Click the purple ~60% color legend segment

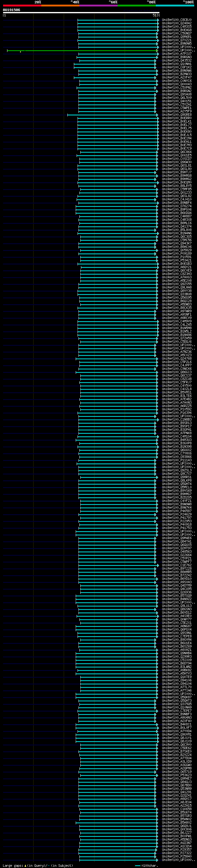(x=98, y=6)
